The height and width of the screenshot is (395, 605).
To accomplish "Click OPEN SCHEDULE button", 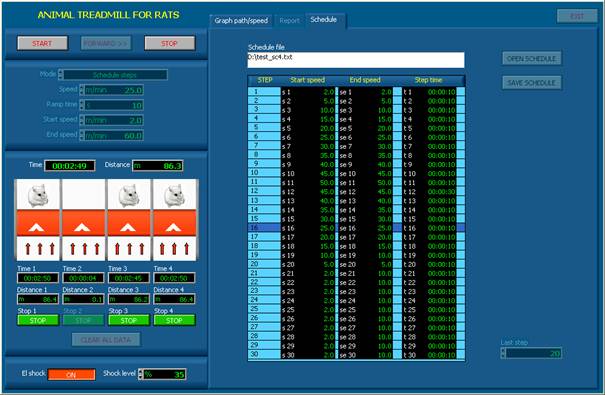I will click(532, 59).
